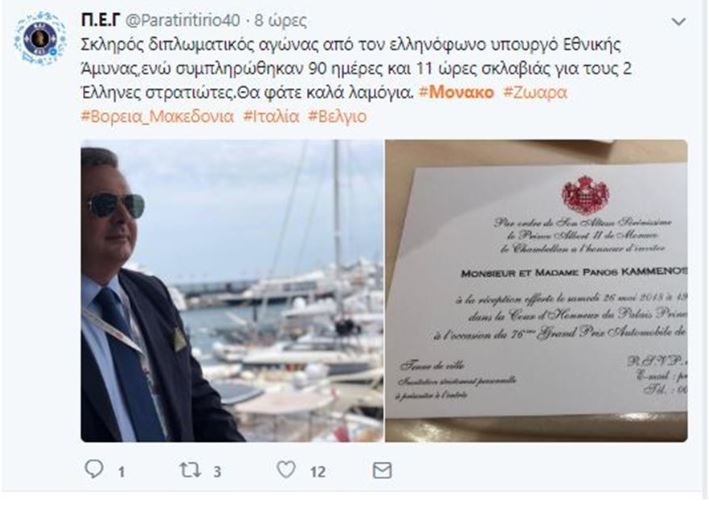Open the #Βορεια_Μακεδονια hashtag
This screenshot has height=508, width=709.
[x=157, y=116]
